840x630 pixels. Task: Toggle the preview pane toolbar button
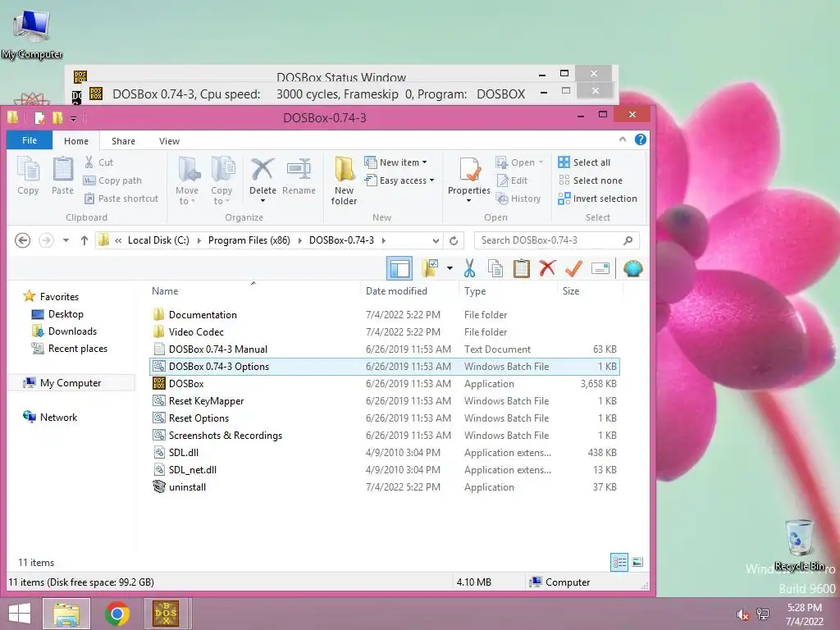399,268
